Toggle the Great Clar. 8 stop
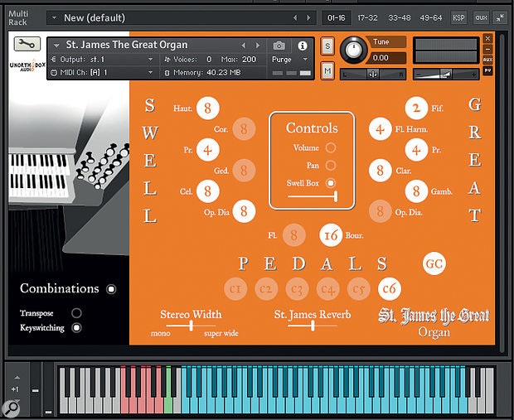The width and height of the screenshot is (514, 420). point(381,171)
